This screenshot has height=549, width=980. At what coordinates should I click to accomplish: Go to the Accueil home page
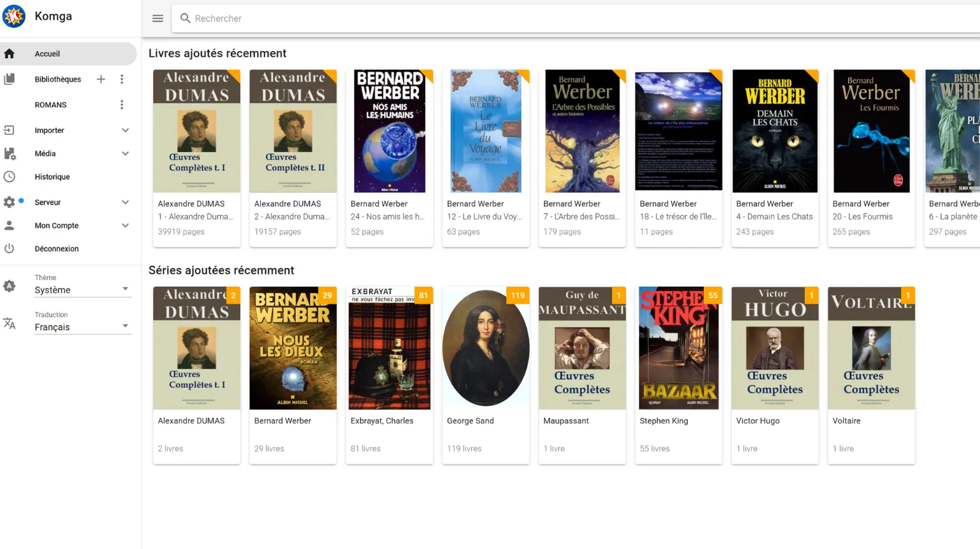coord(47,54)
